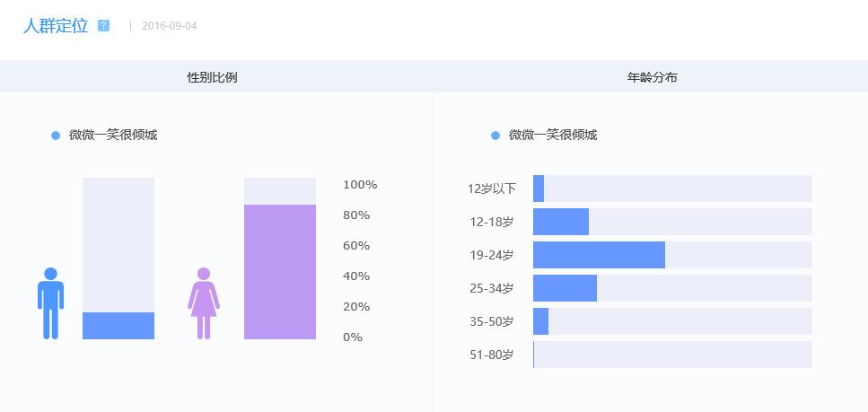
Task: Click the help question mark icon
Action: click(104, 26)
